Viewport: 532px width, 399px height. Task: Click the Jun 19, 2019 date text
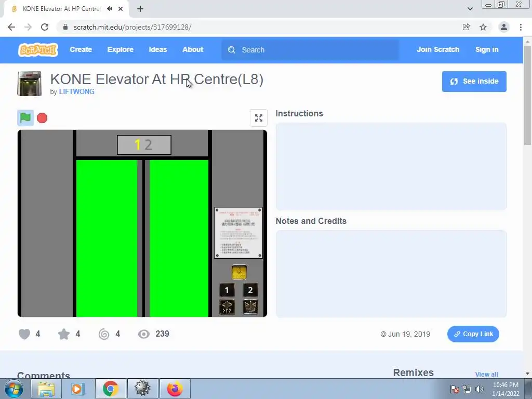pyautogui.click(x=409, y=334)
